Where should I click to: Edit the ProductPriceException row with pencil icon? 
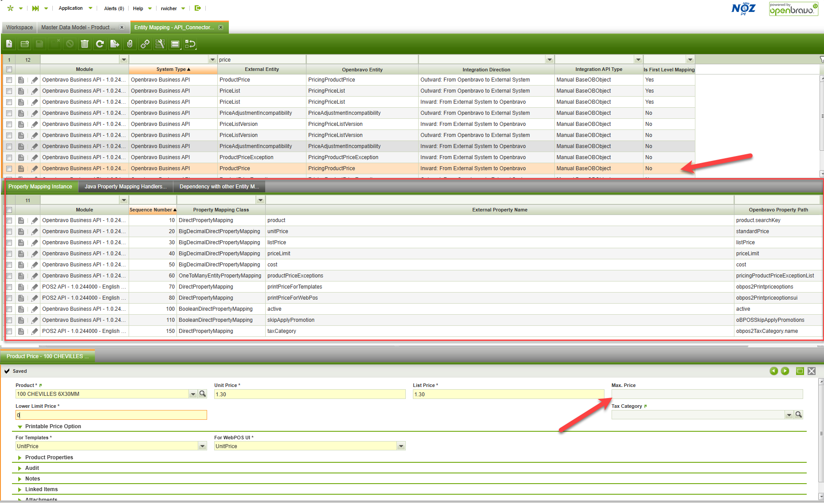coord(34,157)
